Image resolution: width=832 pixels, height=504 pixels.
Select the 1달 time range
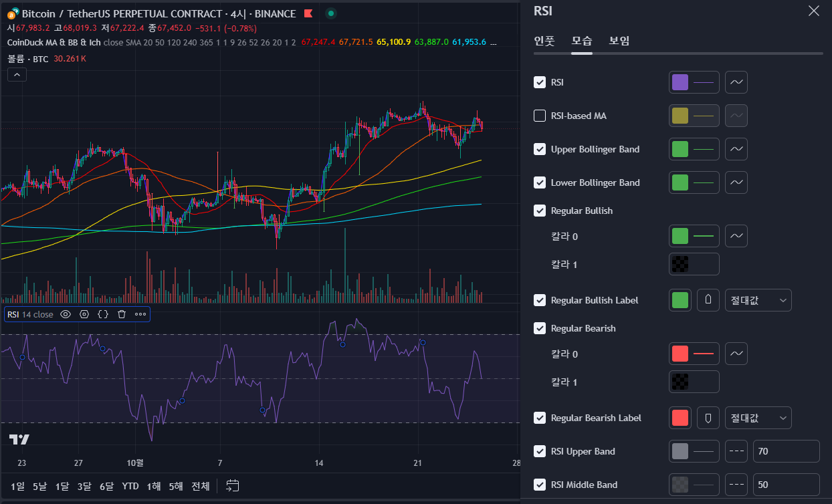click(62, 486)
